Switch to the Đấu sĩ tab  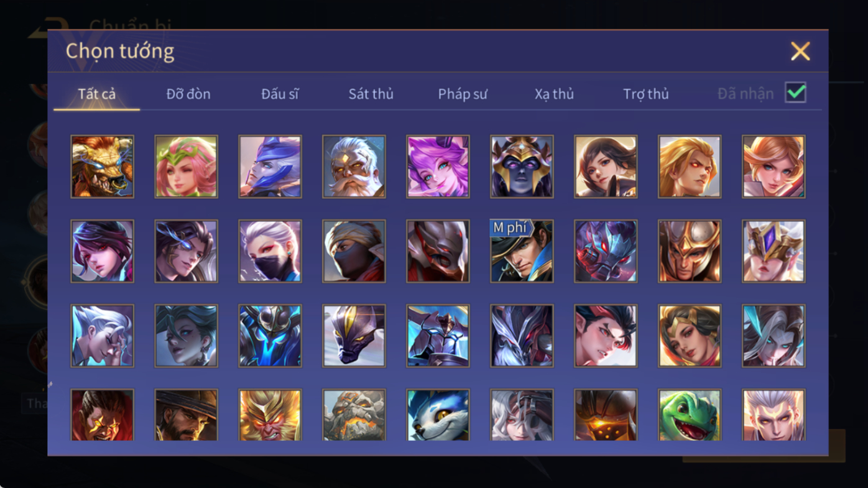pyautogui.click(x=280, y=94)
